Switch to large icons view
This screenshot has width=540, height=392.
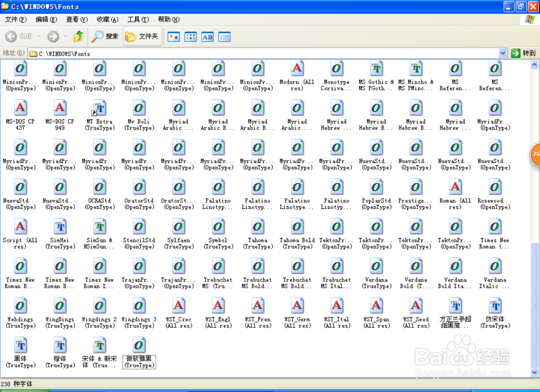pyautogui.click(x=173, y=37)
